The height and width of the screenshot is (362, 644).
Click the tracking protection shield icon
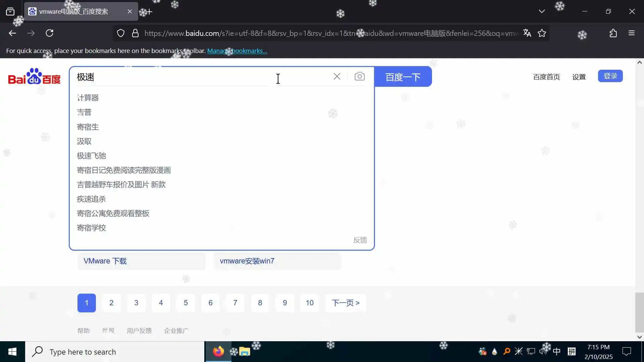click(121, 33)
